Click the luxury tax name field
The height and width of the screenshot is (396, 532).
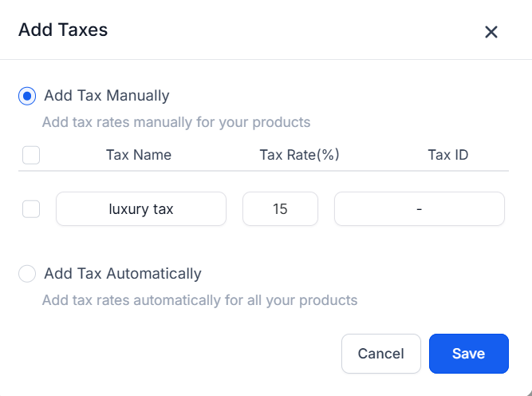(141, 209)
